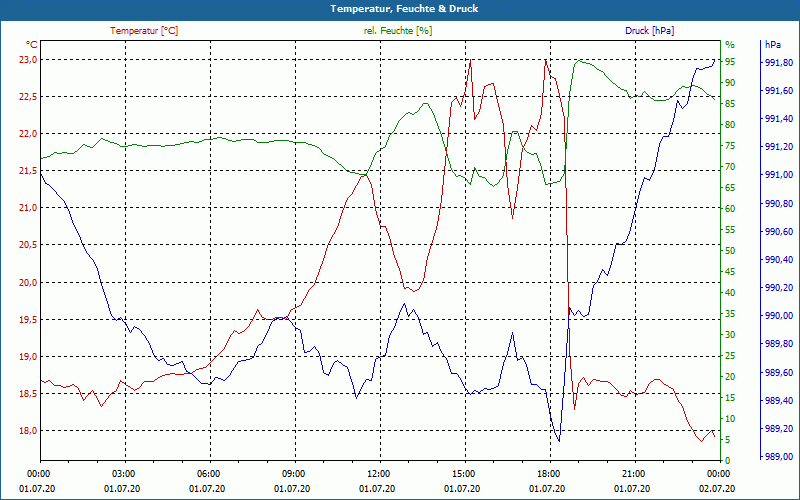800x500 pixels.
Task: Click the 80 humidity axis value
Action: click(730, 124)
